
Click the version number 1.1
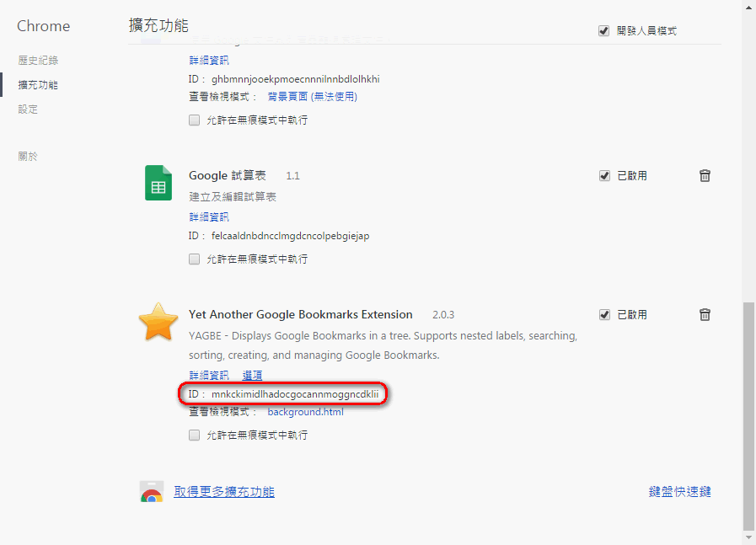292,176
